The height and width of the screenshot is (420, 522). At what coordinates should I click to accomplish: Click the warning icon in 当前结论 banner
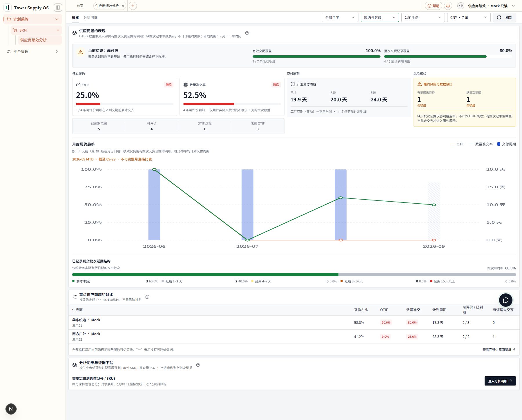point(81,52)
